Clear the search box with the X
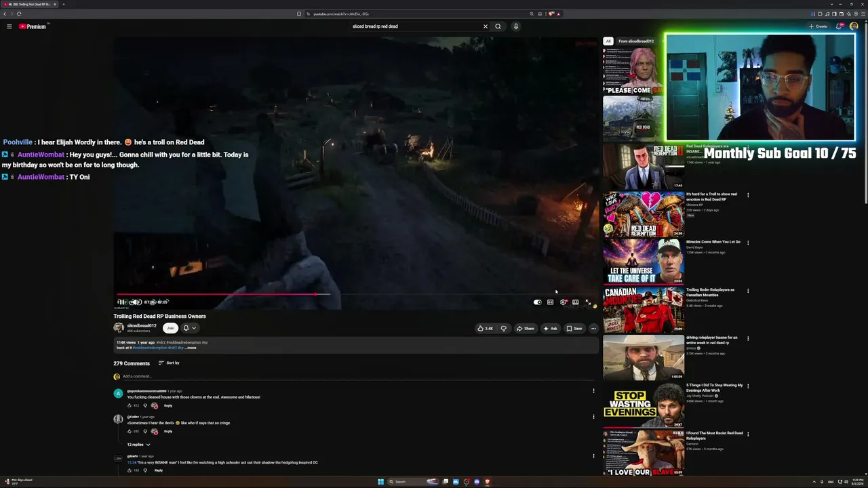Image resolution: width=868 pixels, height=488 pixels. pos(486,26)
